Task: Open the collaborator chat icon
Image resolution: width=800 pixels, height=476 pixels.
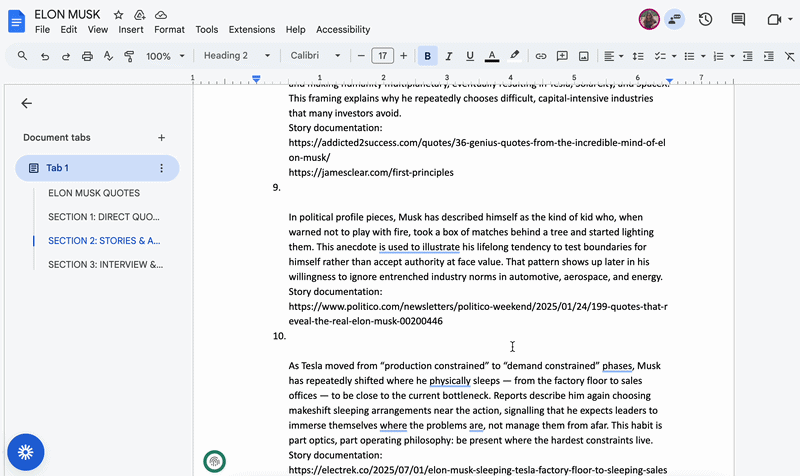Action: [674, 19]
